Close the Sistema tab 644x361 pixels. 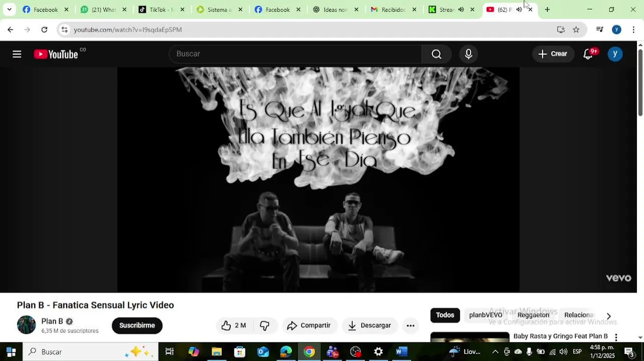pyautogui.click(x=240, y=10)
